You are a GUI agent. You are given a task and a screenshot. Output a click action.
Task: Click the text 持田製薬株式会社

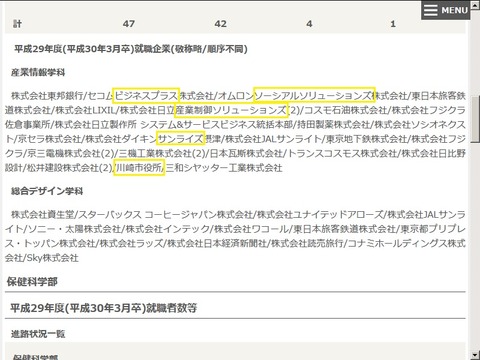tap(334, 125)
